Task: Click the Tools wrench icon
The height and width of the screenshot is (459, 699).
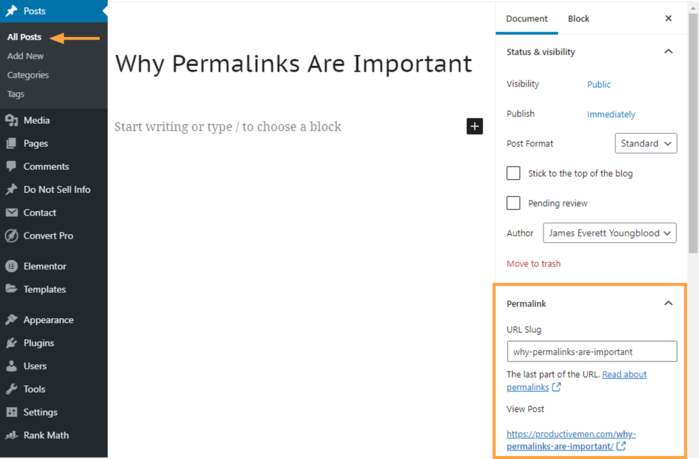Action: point(11,389)
